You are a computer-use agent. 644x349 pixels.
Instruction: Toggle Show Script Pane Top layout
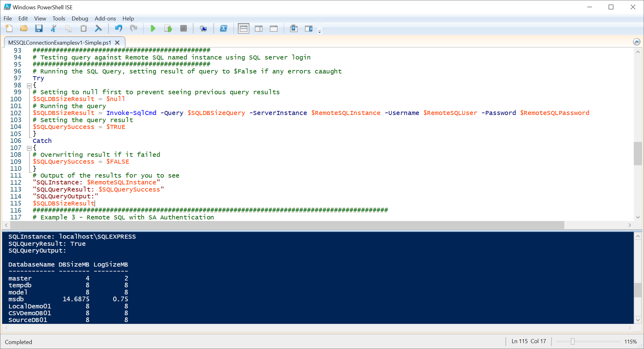click(x=243, y=29)
